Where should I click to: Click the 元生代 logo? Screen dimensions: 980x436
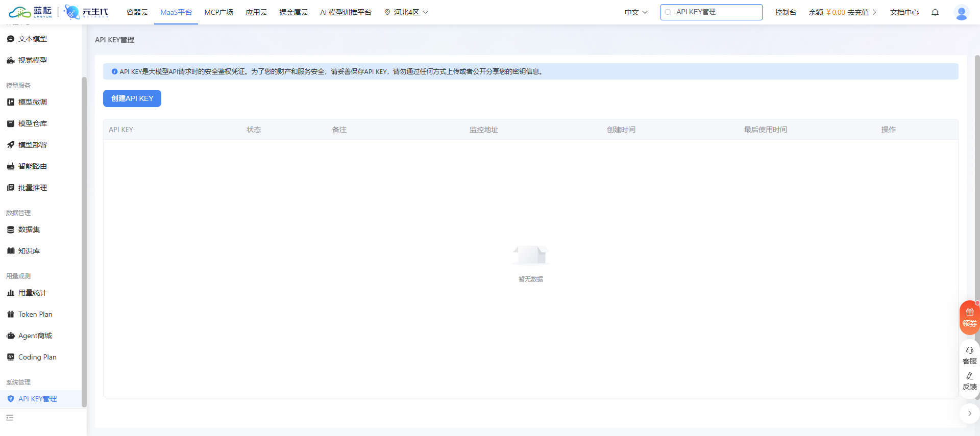click(x=87, y=12)
